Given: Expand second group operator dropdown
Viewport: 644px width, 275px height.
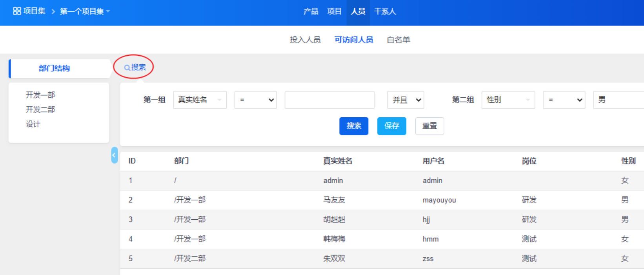Looking at the screenshot, I should [564, 100].
